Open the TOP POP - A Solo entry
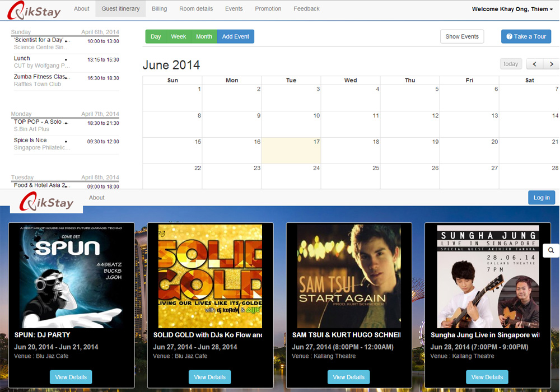 tap(67, 125)
